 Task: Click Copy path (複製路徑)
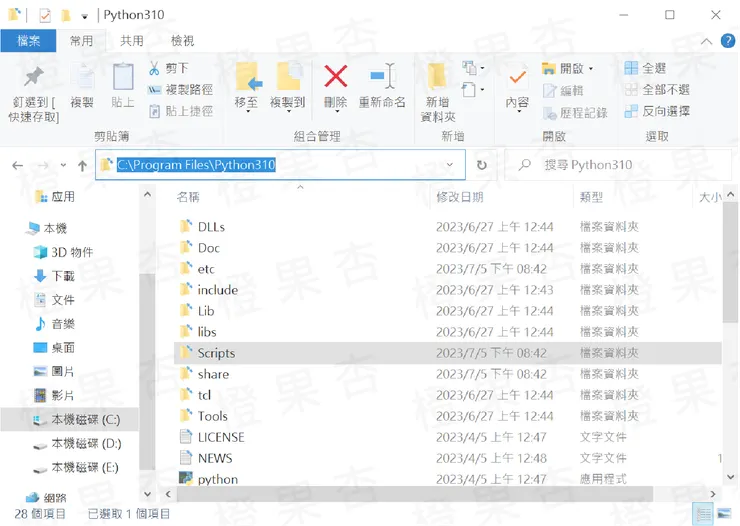[180, 90]
